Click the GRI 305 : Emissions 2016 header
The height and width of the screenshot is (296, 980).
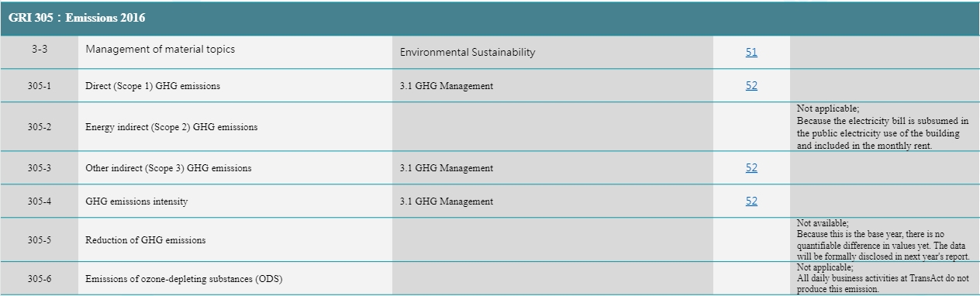coord(490,18)
